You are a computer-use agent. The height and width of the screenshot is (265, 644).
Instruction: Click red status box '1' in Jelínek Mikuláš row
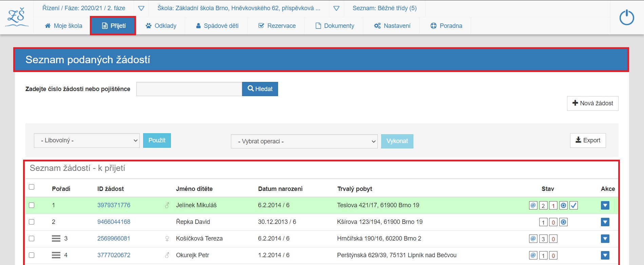pos(553,206)
